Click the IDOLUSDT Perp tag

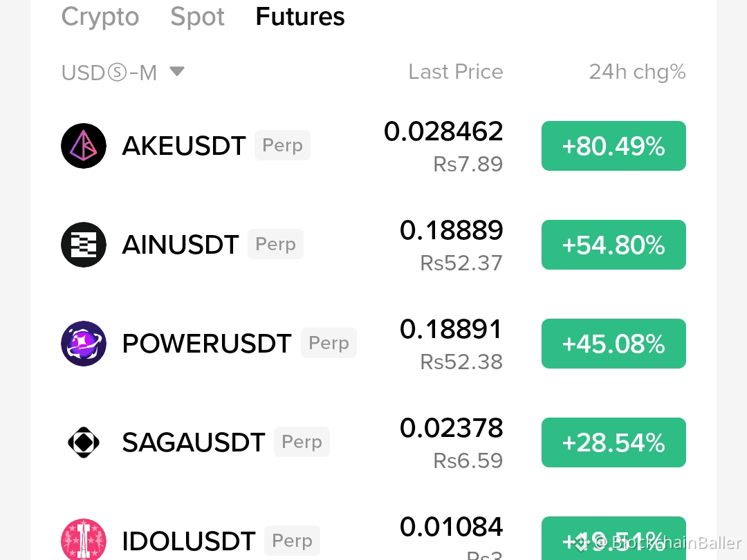(292, 541)
